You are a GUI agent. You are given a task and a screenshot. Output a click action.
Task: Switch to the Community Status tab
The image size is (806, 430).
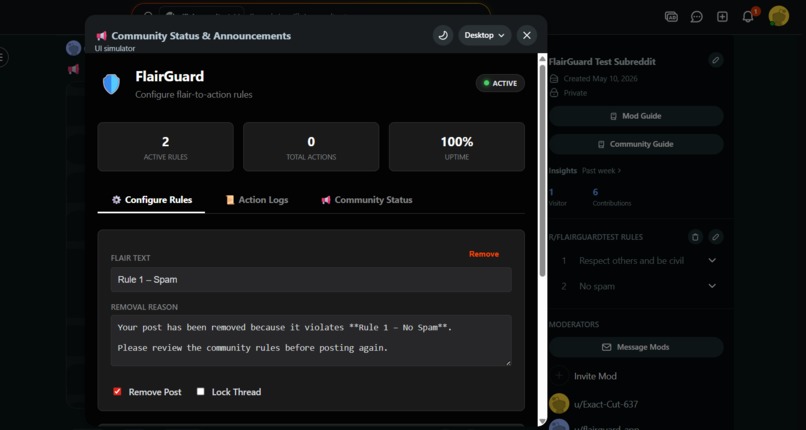[367, 200]
